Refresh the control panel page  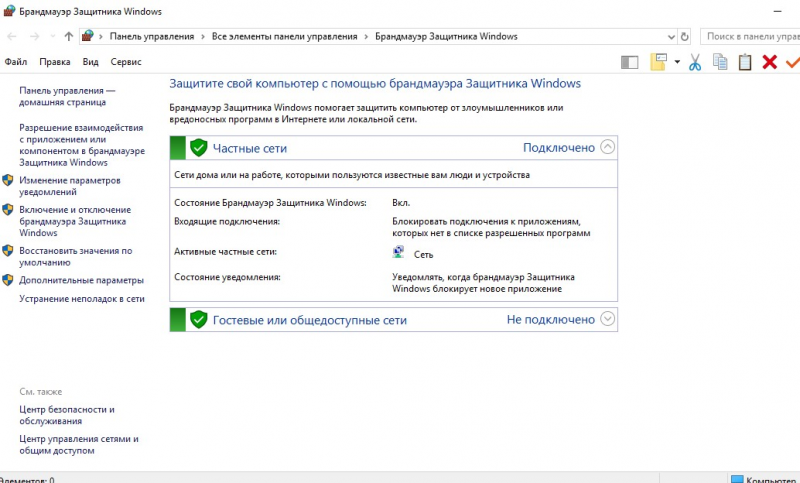(685, 37)
